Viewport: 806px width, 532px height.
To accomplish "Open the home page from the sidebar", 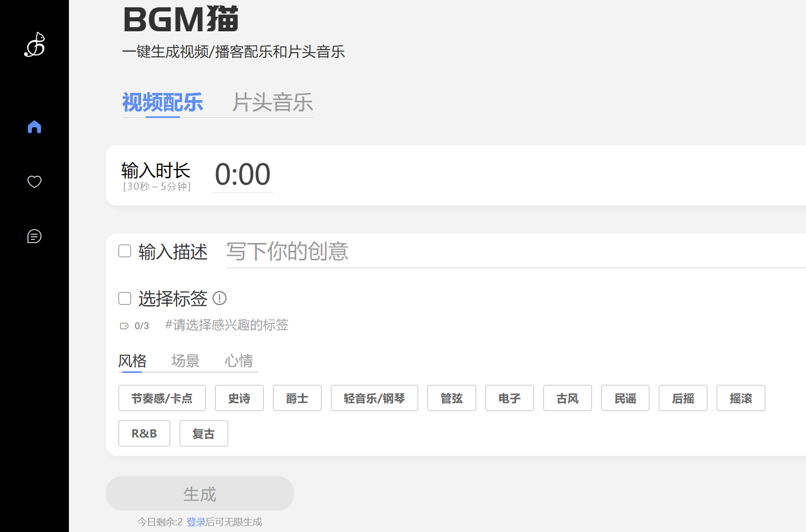I will coord(34,127).
